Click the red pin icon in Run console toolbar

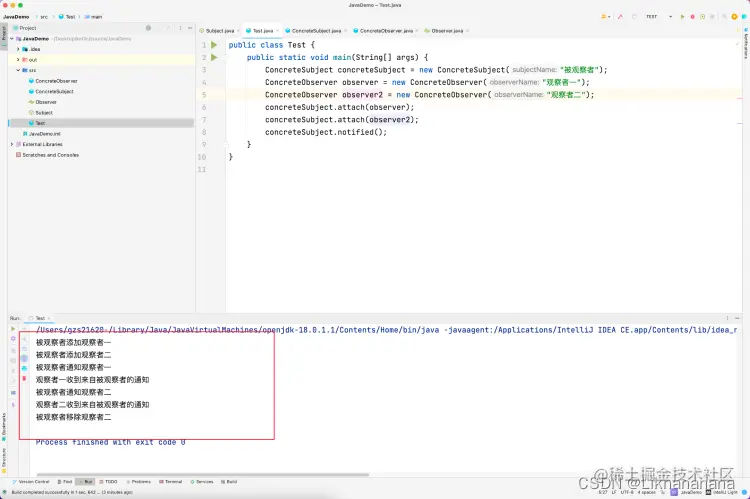click(x=24, y=378)
